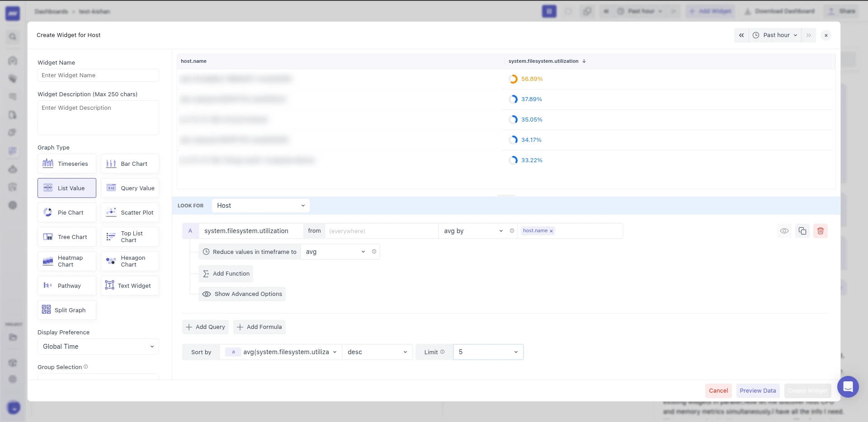Delete query A with trash icon
Image resolution: width=868 pixels, height=422 pixels.
pos(821,231)
